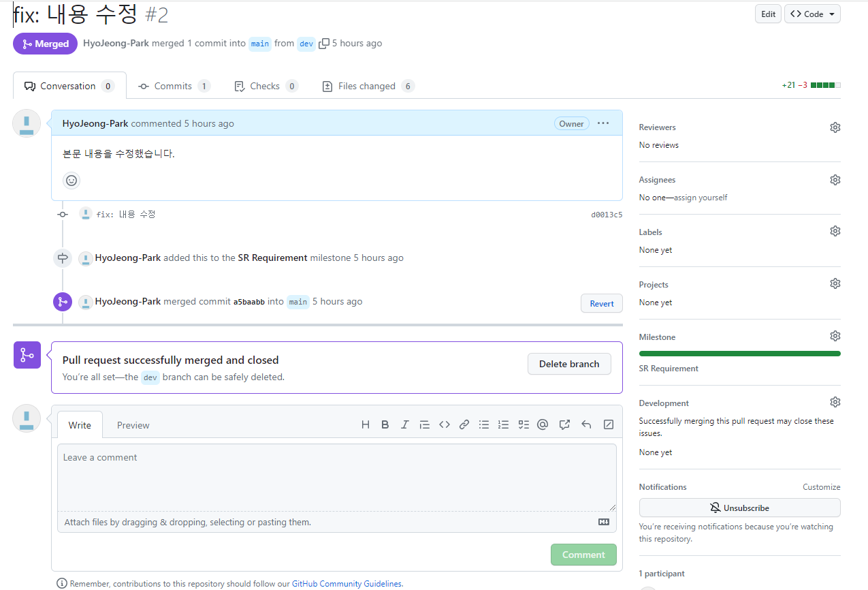Open the comment options kebab menu

tap(602, 123)
